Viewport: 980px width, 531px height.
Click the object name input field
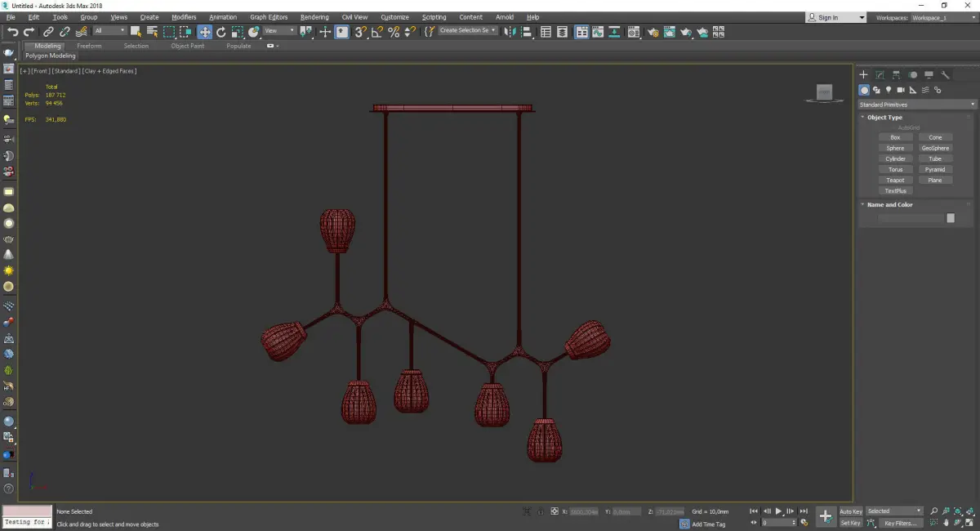[911, 218]
